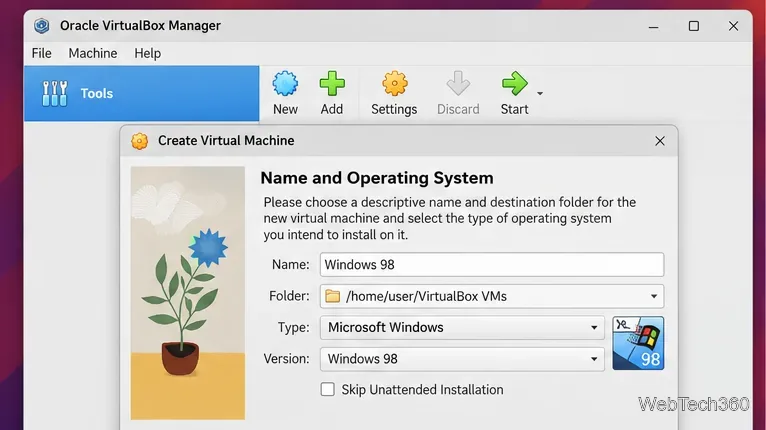Viewport: 766px width, 430px height.
Task: Open the Help menu
Action: 148,53
